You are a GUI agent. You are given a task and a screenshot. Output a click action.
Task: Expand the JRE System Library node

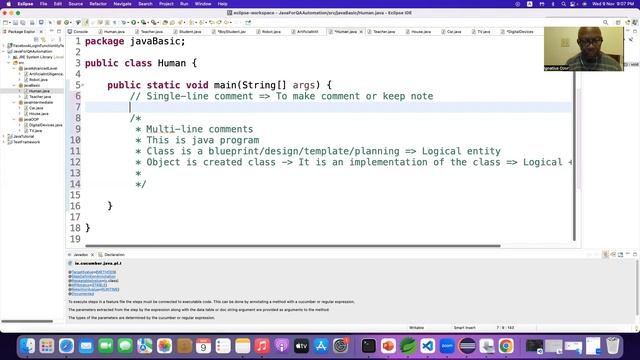[x=9, y=57]
